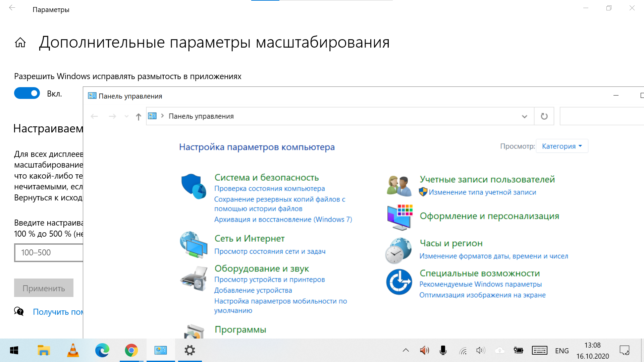
Task: Open the Clock and Region globe-clock icon
Action: point(398,250)
